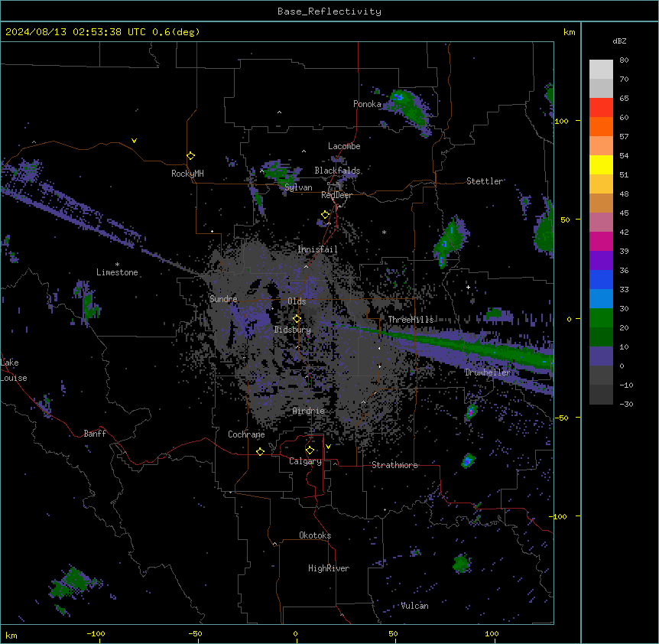Select the RockyMH label
Image resolution: width=659 pixels, height=644 pixels.
(x=187, y=174)
